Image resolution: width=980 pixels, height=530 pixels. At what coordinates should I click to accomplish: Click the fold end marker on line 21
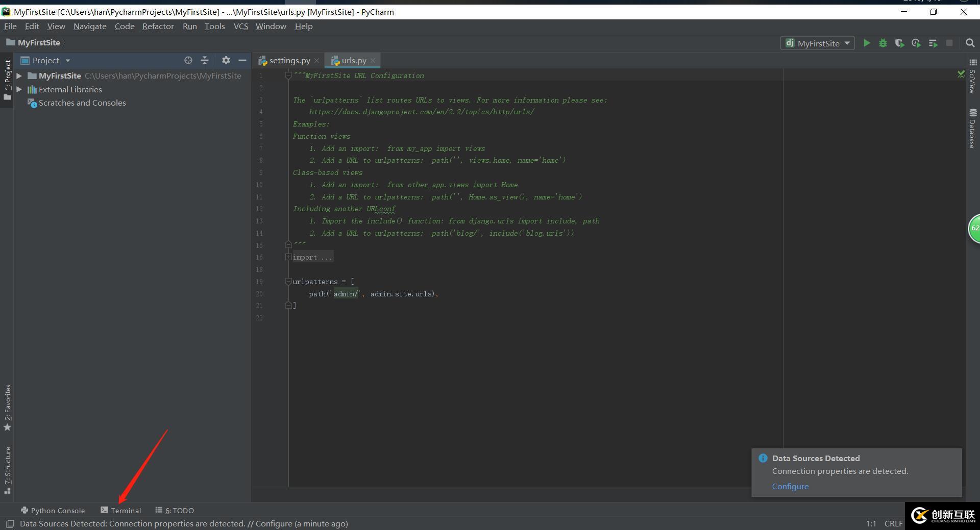point(288,305)
